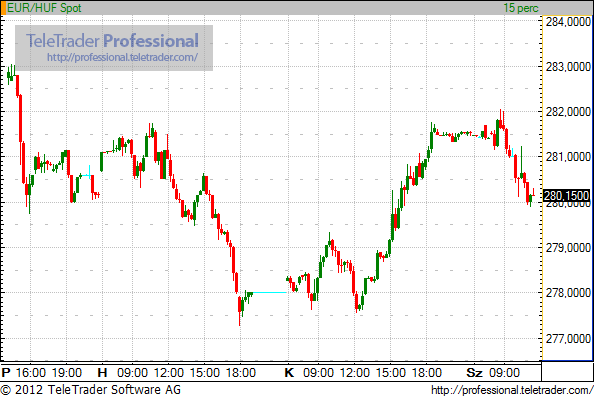
Task: Select the K day marker on time axis
Action: coord(289,372)
